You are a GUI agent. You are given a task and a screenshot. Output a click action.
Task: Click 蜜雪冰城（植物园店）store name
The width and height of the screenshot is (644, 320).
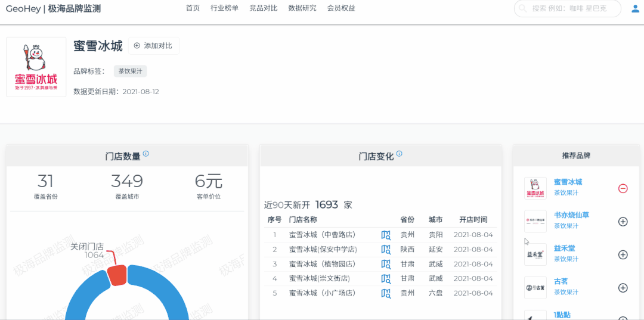322,264
